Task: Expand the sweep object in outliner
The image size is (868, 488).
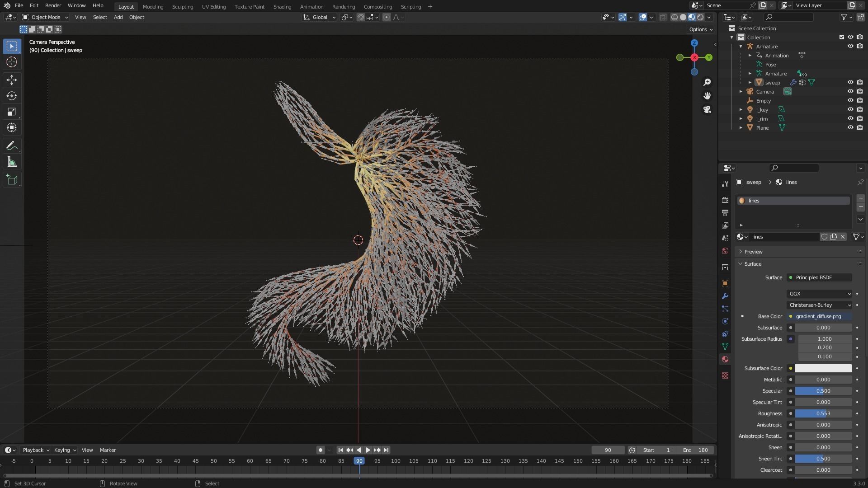Action: coord(750,82)
